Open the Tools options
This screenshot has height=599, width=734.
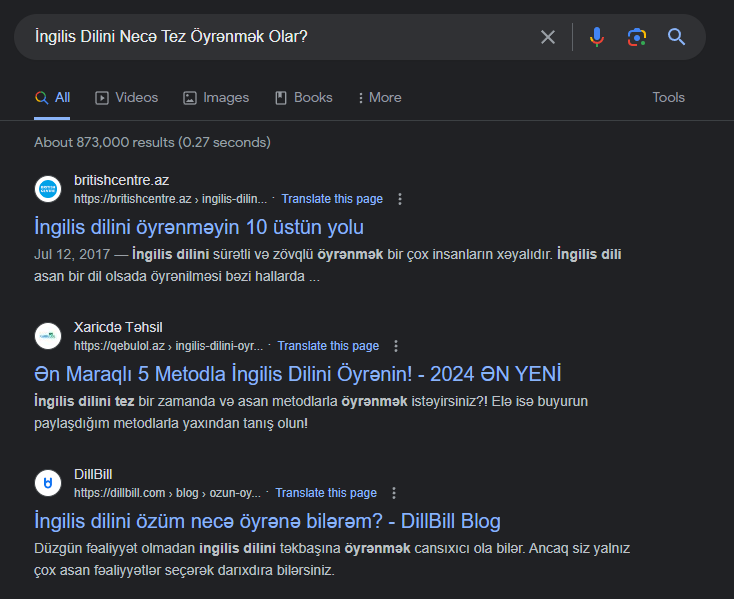668,97
